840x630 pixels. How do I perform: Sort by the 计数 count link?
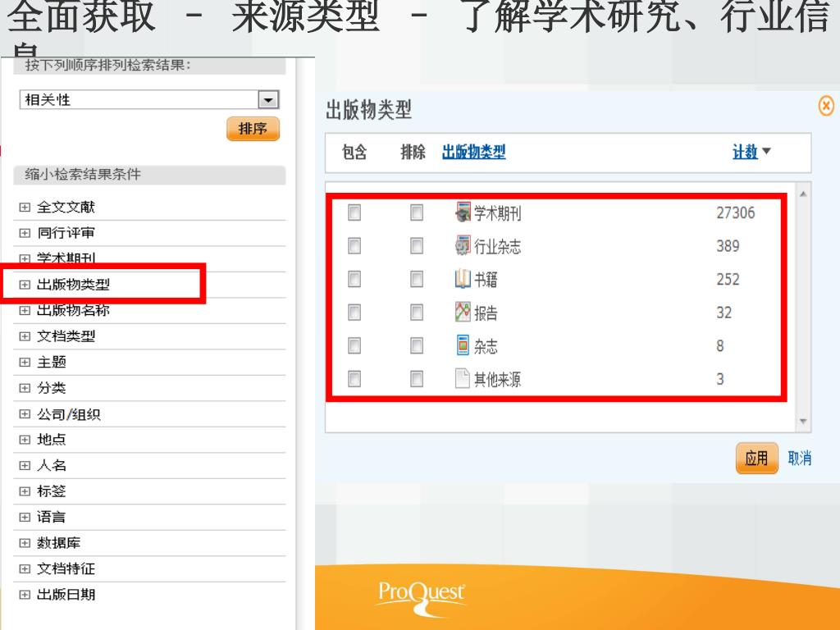point(745,152)
